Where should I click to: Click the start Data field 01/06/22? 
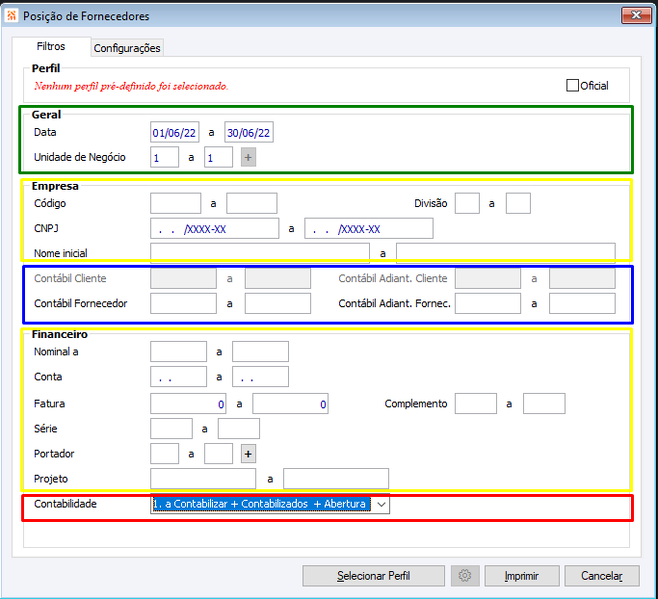pyautogui.click(x=175, y=133)
